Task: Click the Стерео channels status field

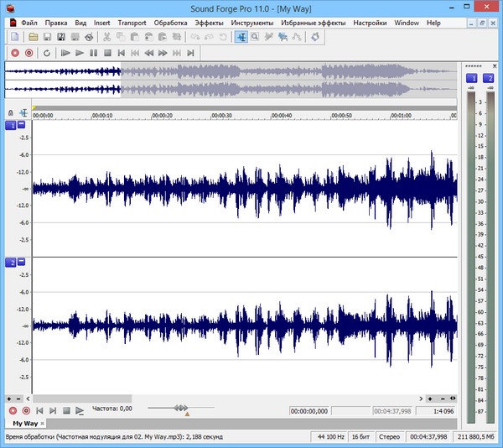Action: pyautogui.click(x=387, y=438)
